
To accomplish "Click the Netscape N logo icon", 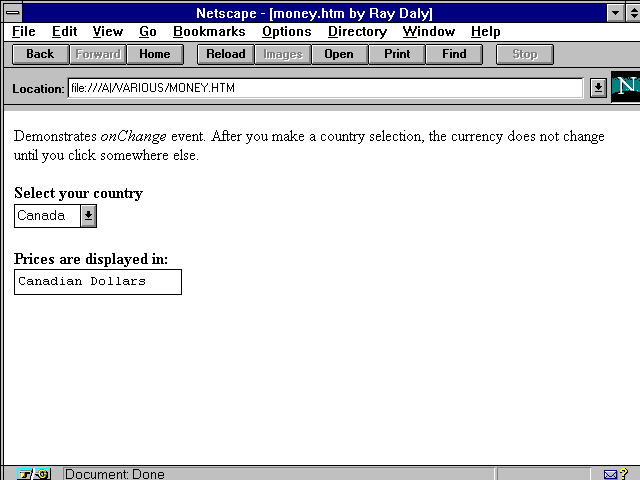I will click(625, 86).
